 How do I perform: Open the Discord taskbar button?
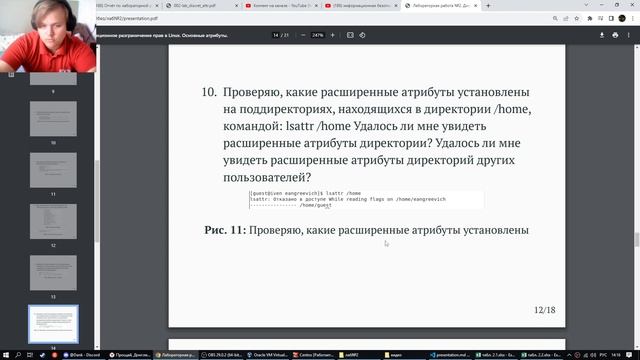point(83,355)
